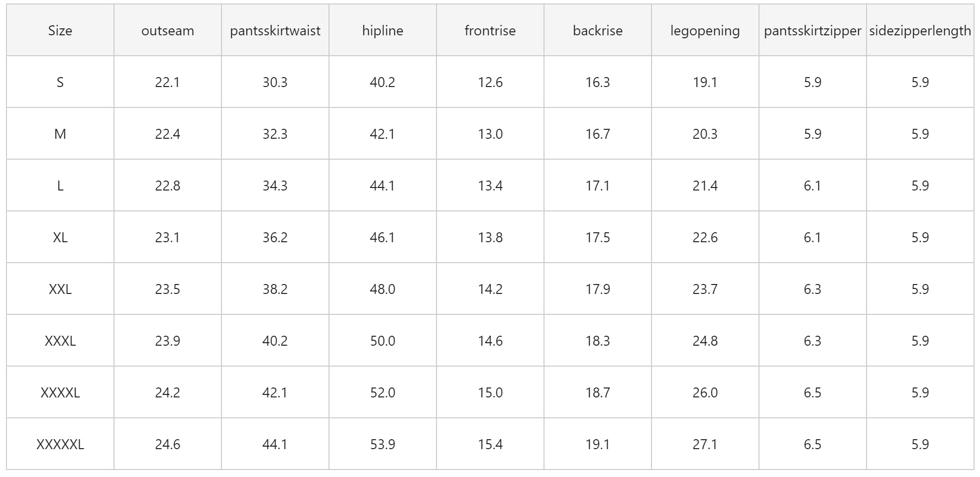
Task: Click the M size row label
Action: [x=60, y=134]
